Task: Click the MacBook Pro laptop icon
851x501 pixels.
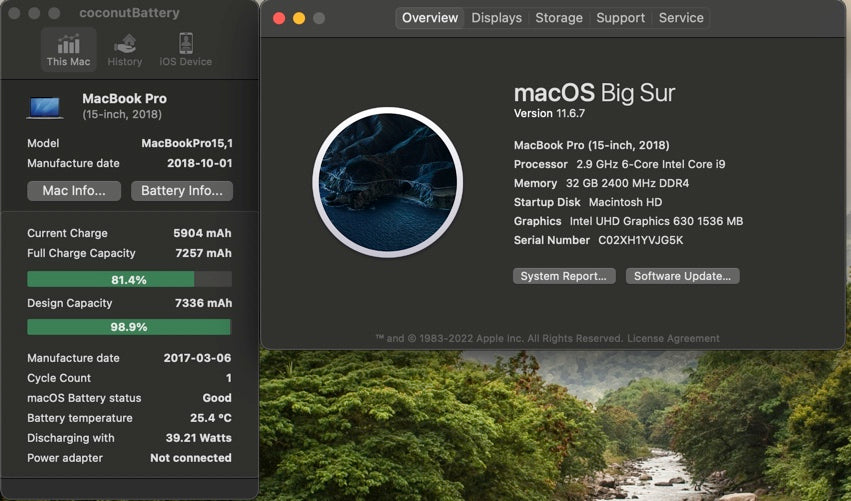Action: [45, 107]
